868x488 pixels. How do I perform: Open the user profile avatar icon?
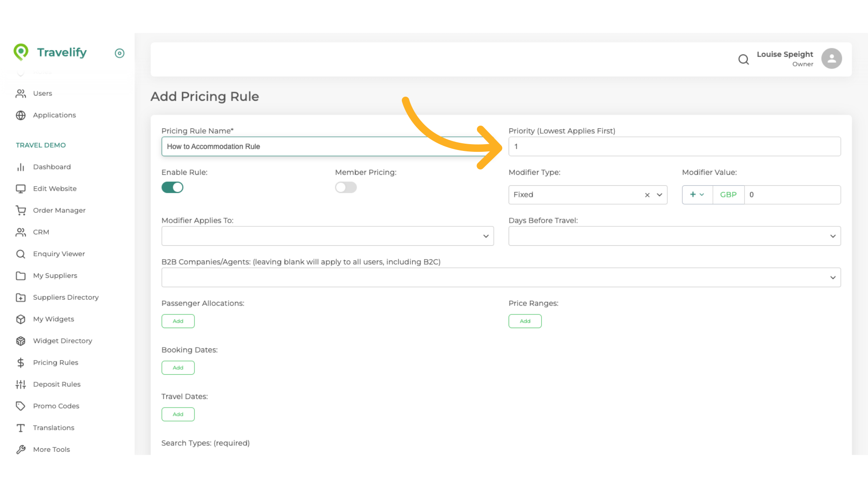point(831,59)
